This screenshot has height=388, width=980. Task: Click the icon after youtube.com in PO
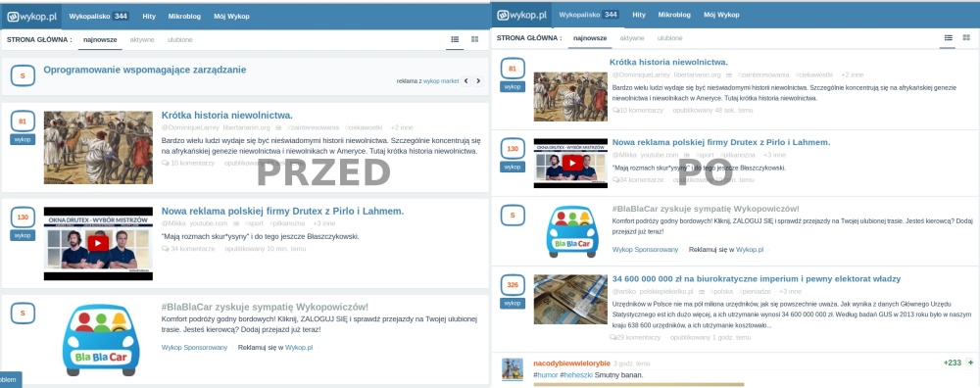[x=687, y=155]
